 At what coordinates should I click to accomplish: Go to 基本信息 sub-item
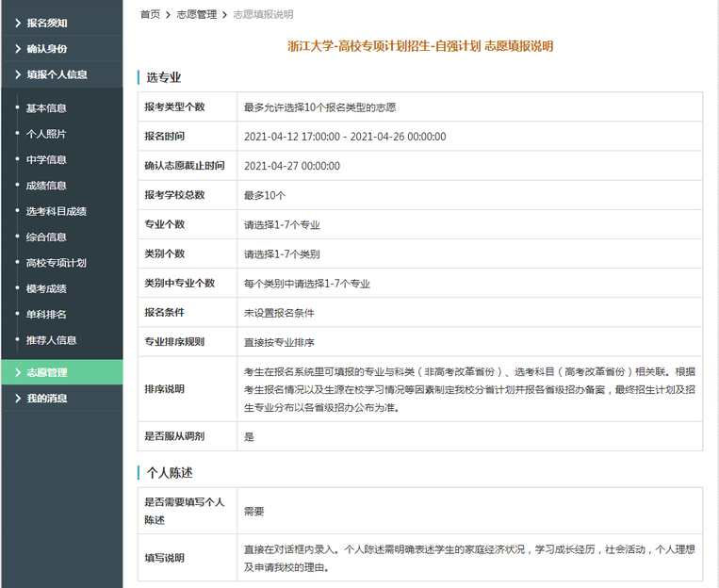(x=46, y=108)
